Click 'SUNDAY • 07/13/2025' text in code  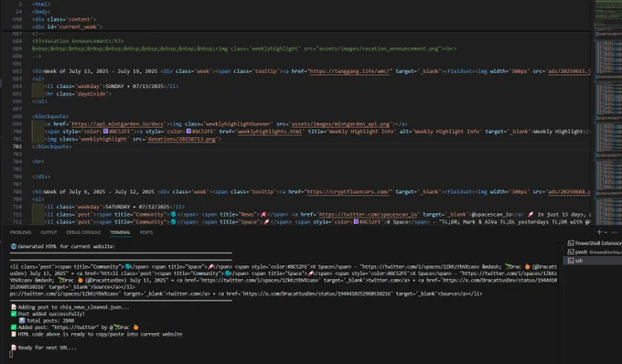click(134, 87)
